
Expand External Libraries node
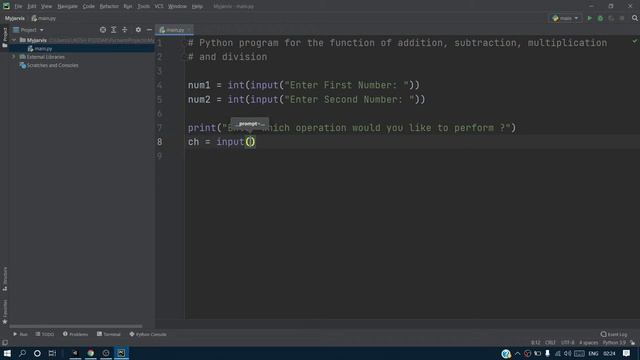(x=14, y=57)
